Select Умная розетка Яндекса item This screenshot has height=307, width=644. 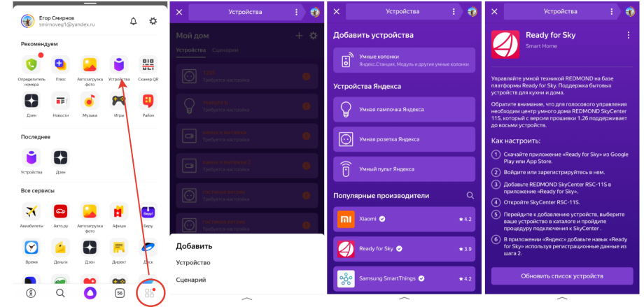click(x=404, y=139)
